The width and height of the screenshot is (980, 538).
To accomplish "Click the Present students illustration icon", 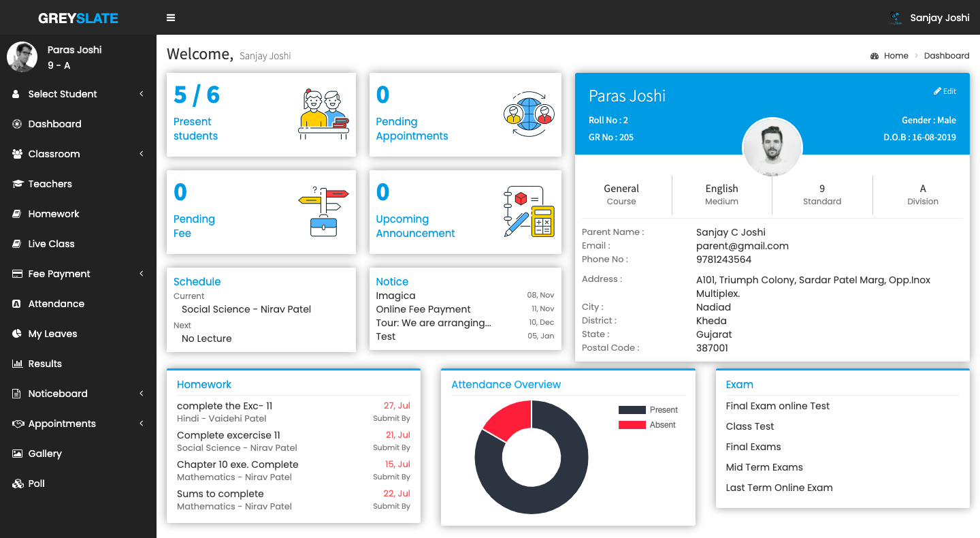I will coord(323,114).
